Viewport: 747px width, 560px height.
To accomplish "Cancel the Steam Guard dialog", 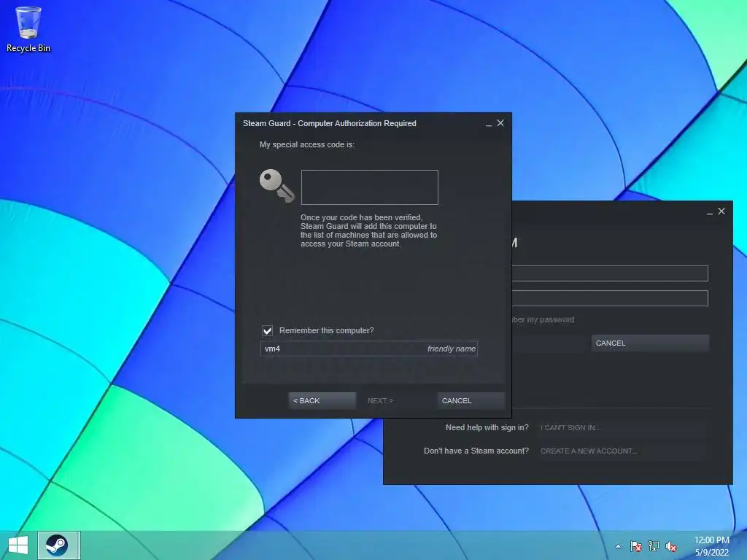I will click(x=471, y=400).
